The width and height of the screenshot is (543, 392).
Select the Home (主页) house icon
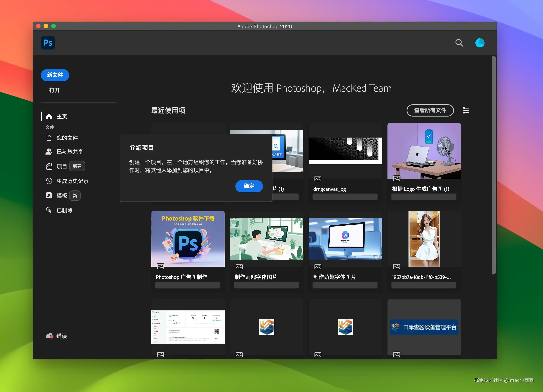(x=49, y=116)
